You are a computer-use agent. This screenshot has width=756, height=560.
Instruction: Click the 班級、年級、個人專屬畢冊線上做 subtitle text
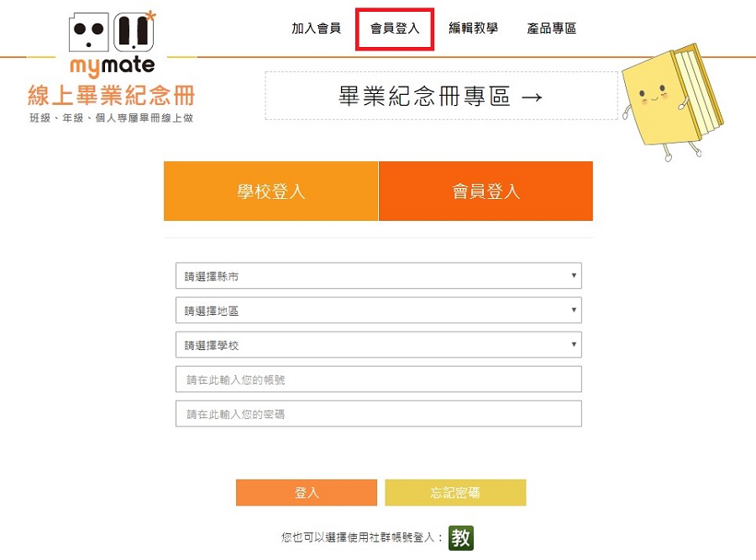point(111,118)
